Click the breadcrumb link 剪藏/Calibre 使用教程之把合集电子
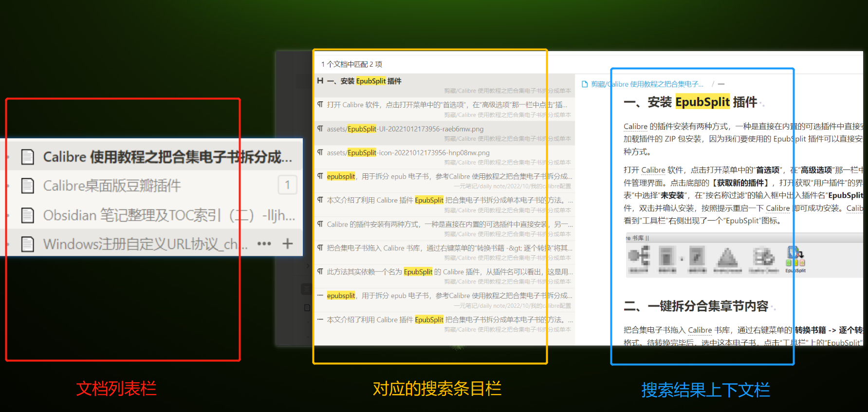The width and height of the screenshot is (868, 412). click(647, 84)
